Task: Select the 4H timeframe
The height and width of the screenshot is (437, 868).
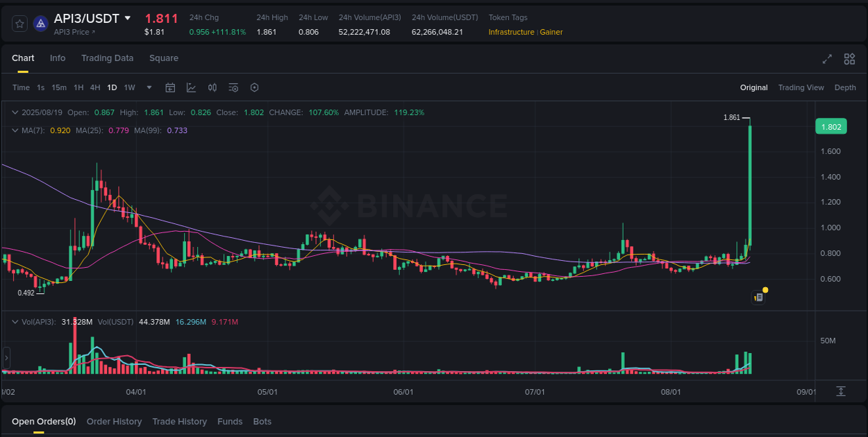Action: pos(95,87)
